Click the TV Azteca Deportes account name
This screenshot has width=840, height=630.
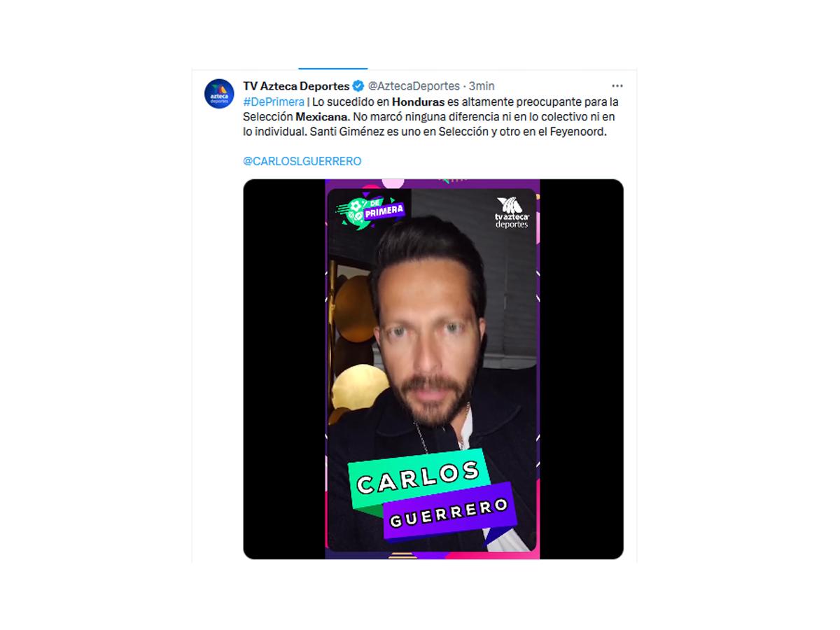coord(296,86)
